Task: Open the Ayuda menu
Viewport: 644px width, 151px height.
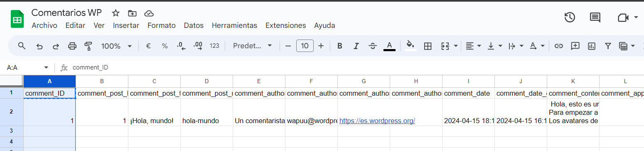Action: point(324,25)
